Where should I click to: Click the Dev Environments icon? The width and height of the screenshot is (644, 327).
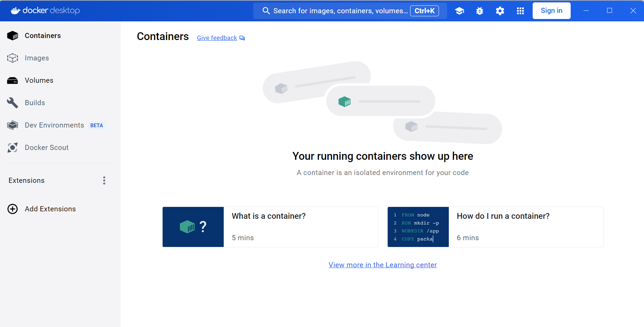(x=13, y=125)
